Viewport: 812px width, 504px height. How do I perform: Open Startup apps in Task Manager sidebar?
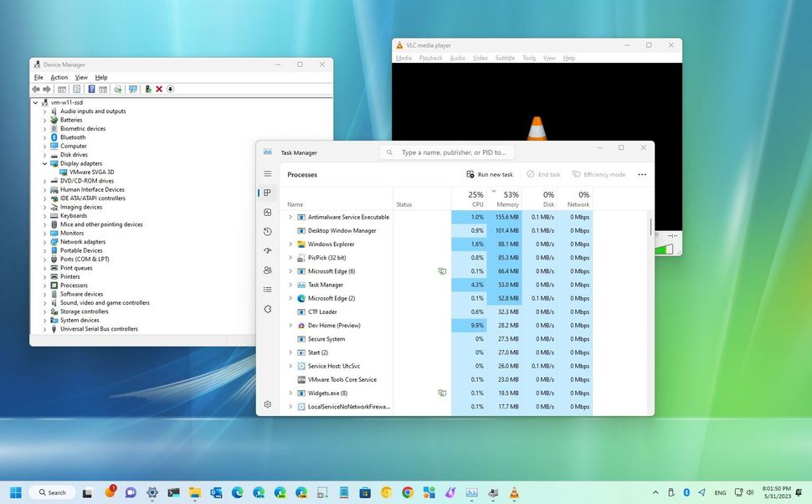pos(268,250)
